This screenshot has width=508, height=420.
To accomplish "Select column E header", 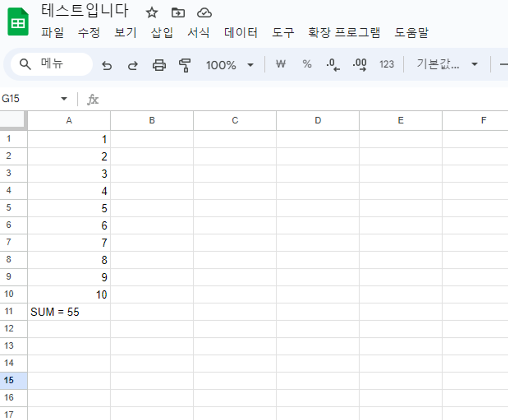I will [401, 120].
